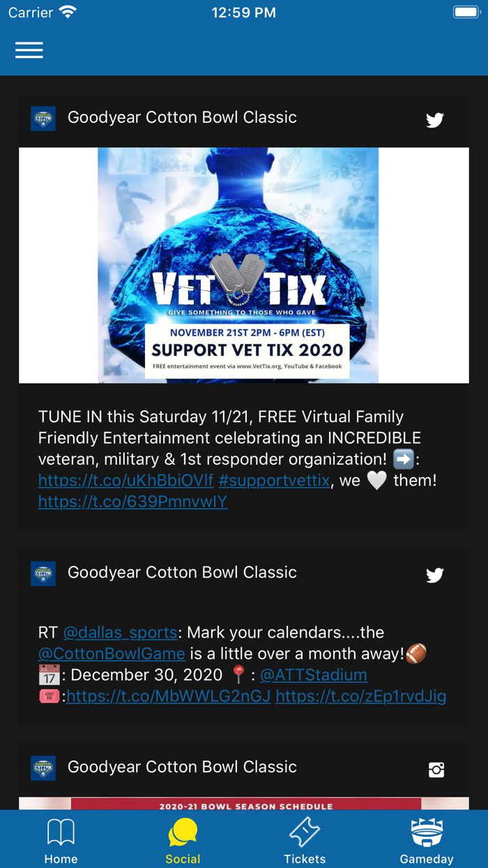This screenshot has width=488, height=868.
Task: Tap Cotton Bowl avatar on retweet post
Action: [x=43, y=574]
